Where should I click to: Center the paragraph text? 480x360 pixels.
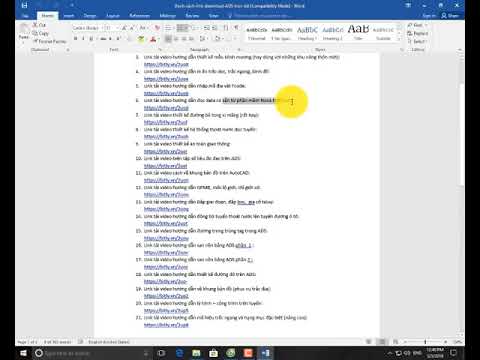tap(176, 39)
